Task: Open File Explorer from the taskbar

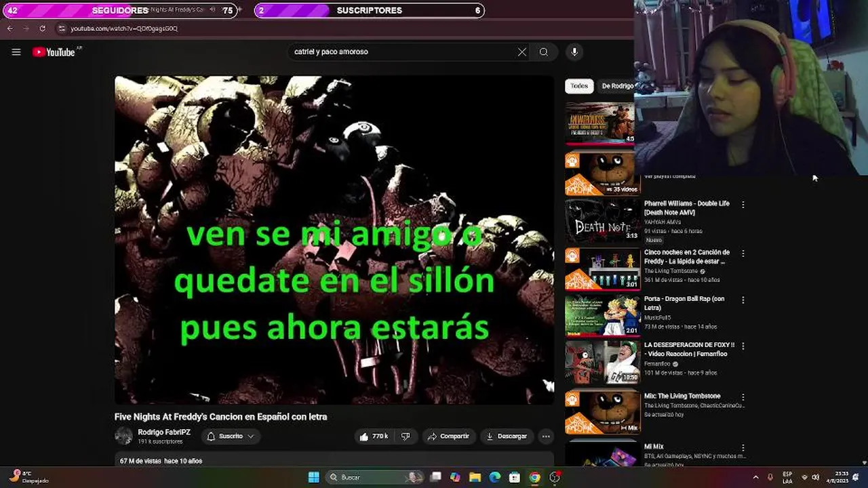Action: [x=475, y=477]
